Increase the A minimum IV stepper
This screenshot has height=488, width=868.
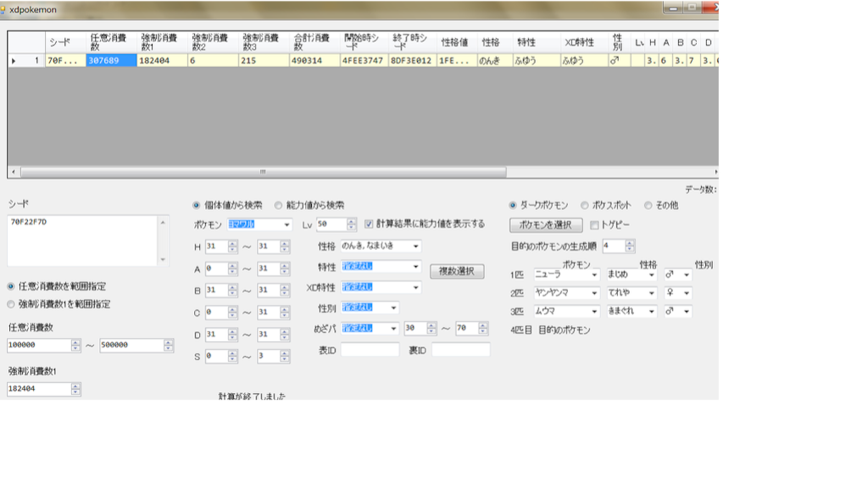[232, 266]
